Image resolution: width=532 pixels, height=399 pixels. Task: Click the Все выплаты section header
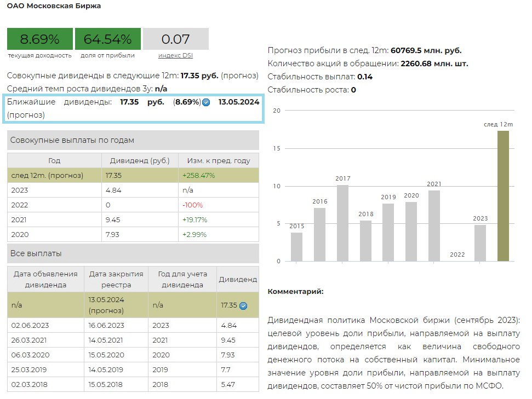pos(133,253)
